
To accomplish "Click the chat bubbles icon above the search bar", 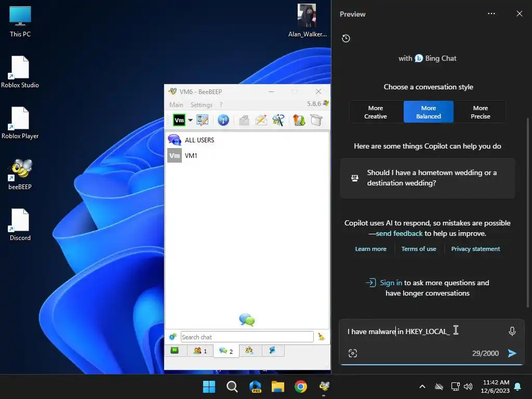I will (247, 320).
